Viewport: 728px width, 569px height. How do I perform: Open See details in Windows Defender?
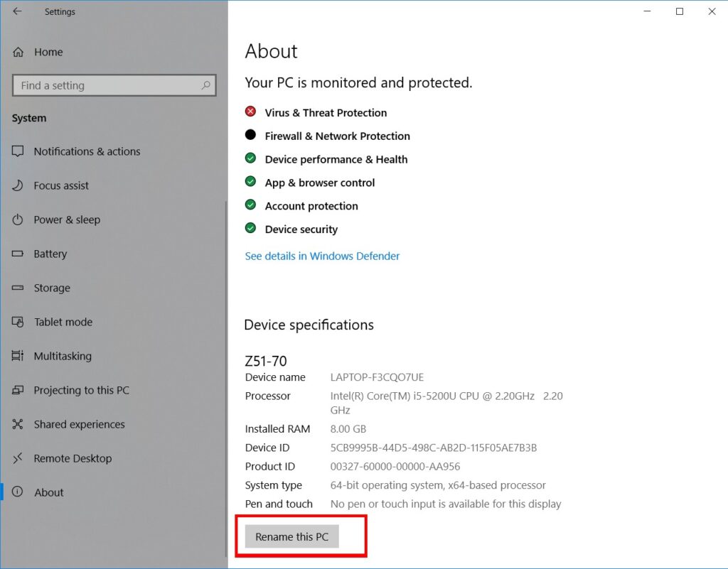(x=322, y=256)
